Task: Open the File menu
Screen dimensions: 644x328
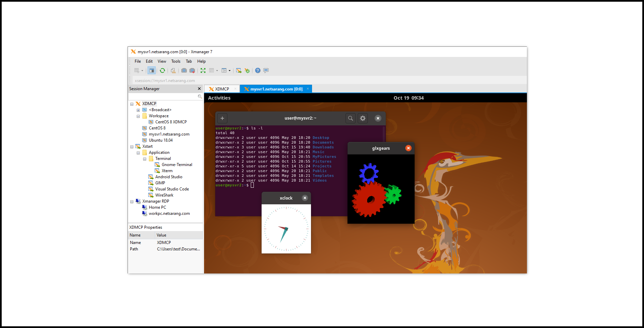Action: point(138,61)
